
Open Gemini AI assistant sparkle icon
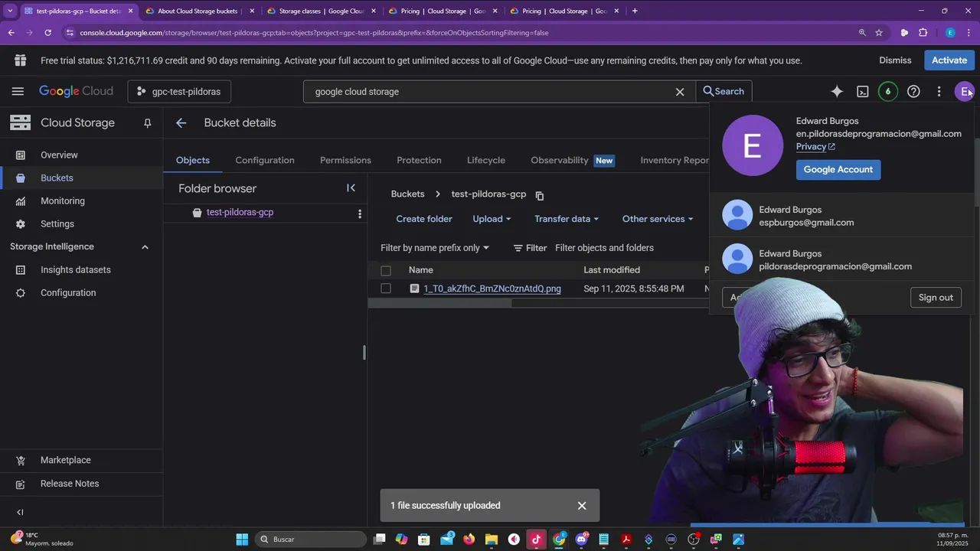(837, 91)
